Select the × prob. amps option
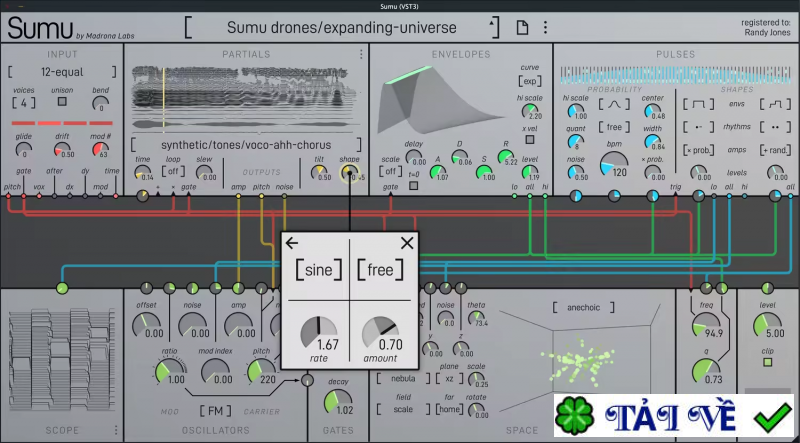 pos(698,150)
